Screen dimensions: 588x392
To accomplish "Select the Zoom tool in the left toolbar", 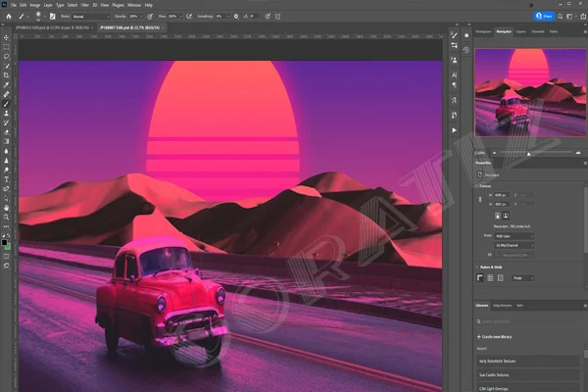I will 6,218.
